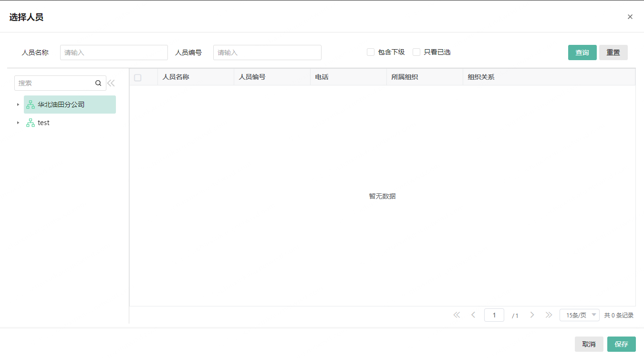644x358 pixels.
Task: Click the 查询 query button
Action: point(582,53)
